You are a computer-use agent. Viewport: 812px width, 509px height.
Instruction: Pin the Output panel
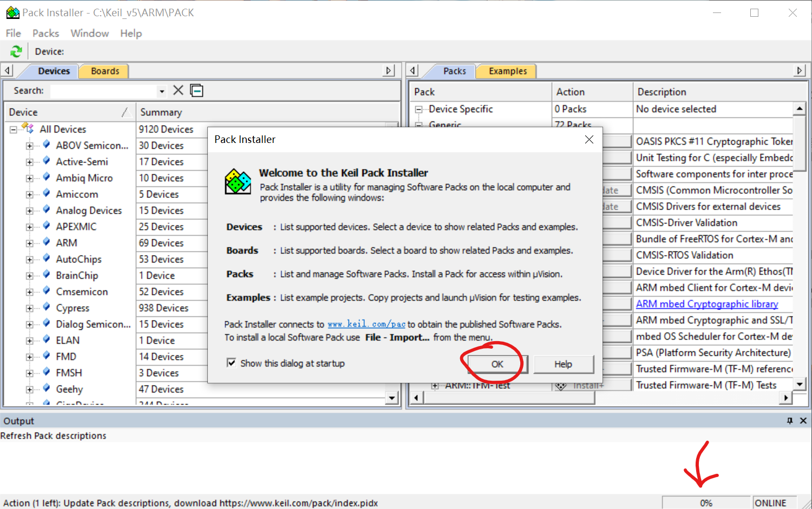[790, 421]
